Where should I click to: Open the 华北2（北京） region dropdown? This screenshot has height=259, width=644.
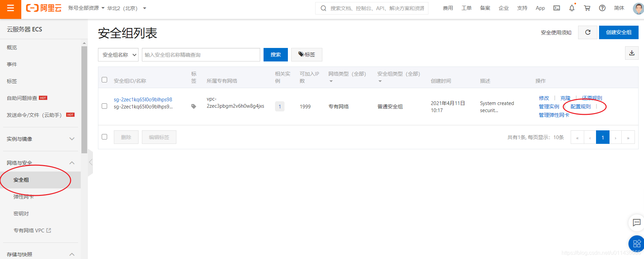point(127,8)
